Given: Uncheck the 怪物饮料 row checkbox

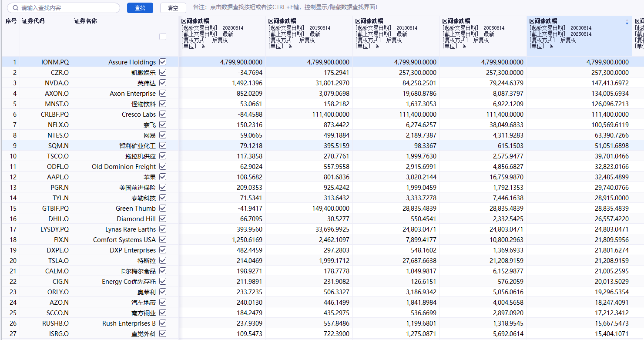Looking at the screenshot, I should 163,104.
